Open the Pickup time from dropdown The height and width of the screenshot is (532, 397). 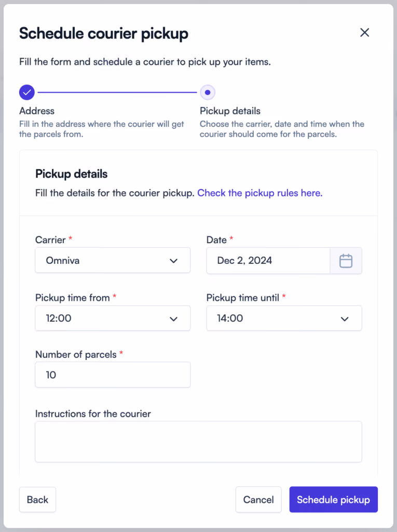point(113,318)
